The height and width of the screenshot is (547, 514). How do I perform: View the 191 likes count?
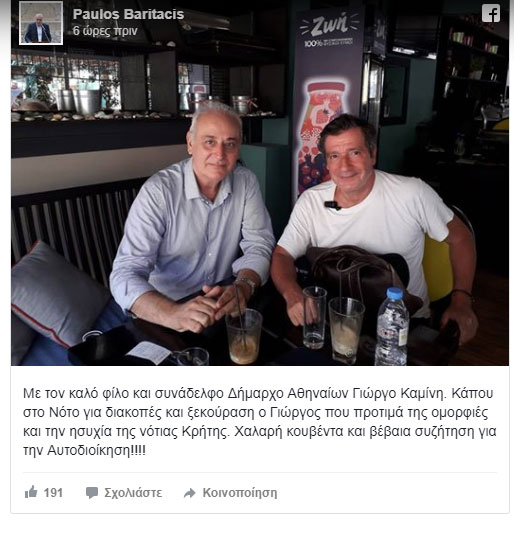coord(53,493)
